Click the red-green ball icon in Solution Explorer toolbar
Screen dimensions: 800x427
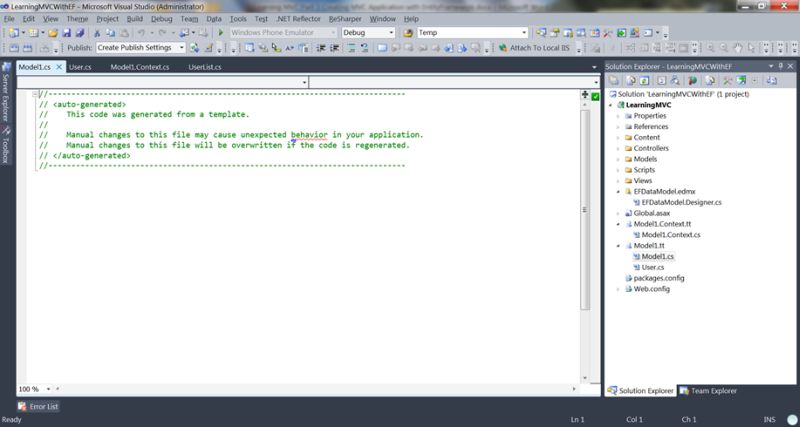point(692,81)
